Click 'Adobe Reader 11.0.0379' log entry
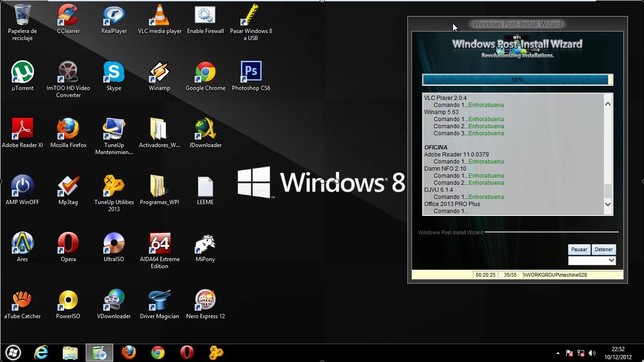This screenshot has width=644, height=362. 456,155
